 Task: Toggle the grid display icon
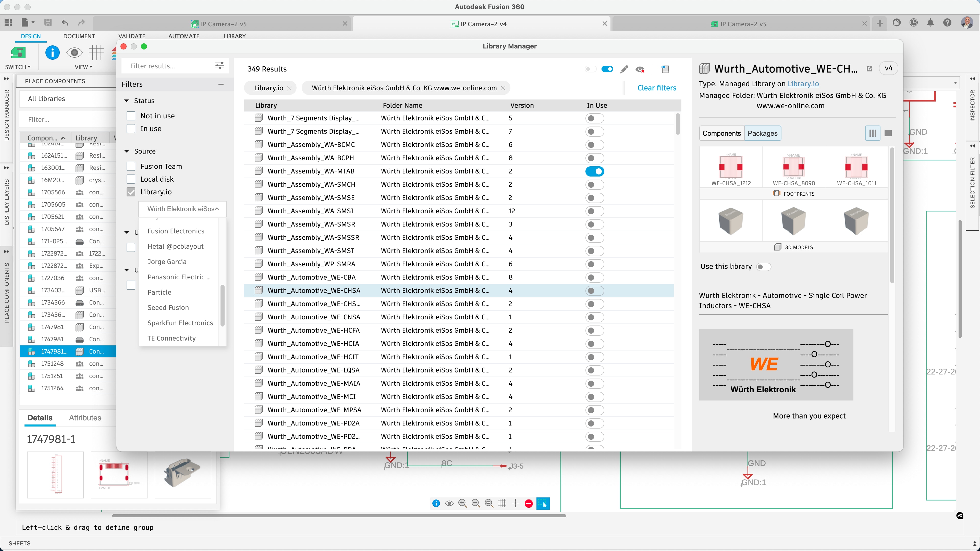502,503
